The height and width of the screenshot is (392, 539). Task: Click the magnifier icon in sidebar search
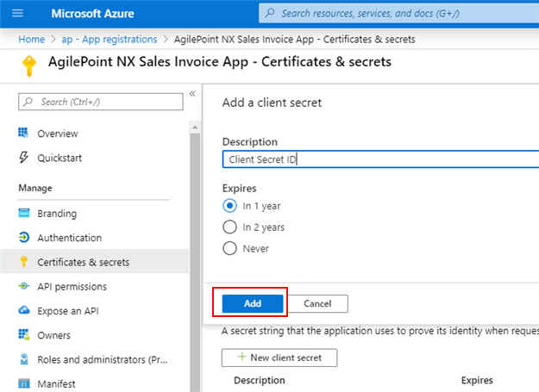coord(28,102)
